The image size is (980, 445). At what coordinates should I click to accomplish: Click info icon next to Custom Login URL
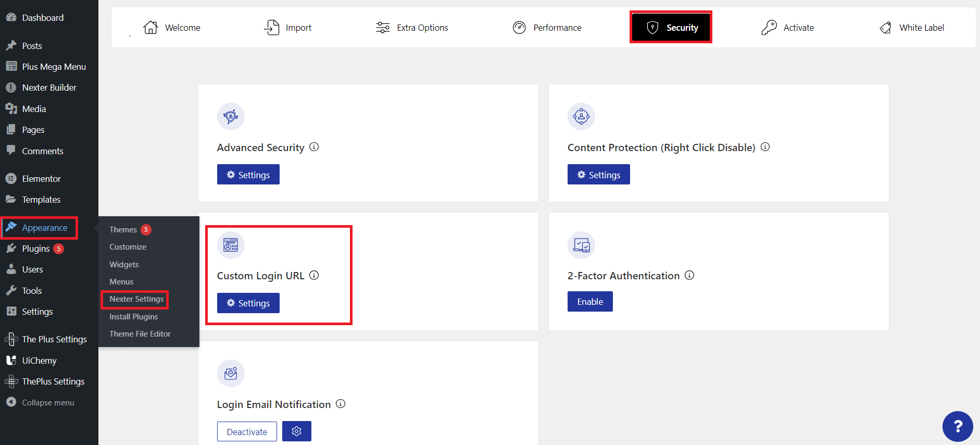(x=314, y=275)
